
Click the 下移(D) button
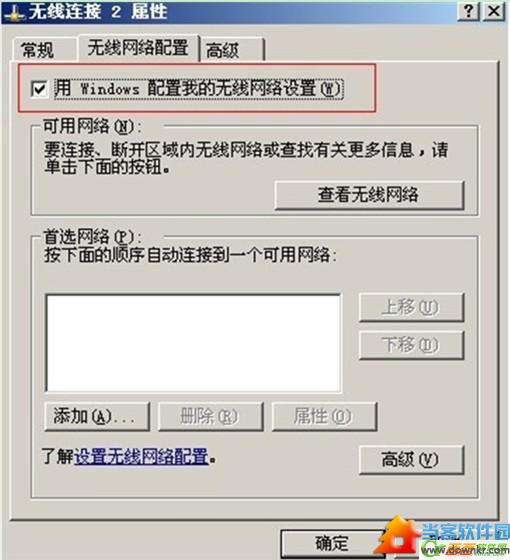point(411,345)
